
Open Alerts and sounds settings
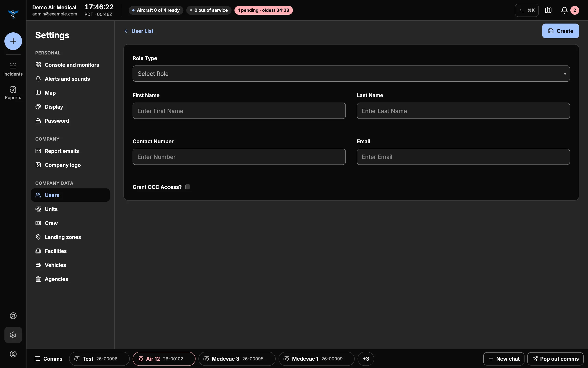click(70, 79)
